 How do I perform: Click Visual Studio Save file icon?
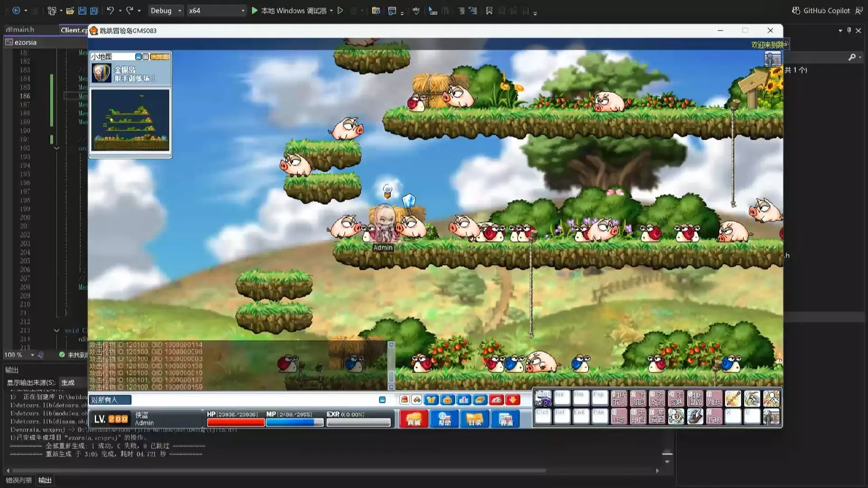pos(82,11)
